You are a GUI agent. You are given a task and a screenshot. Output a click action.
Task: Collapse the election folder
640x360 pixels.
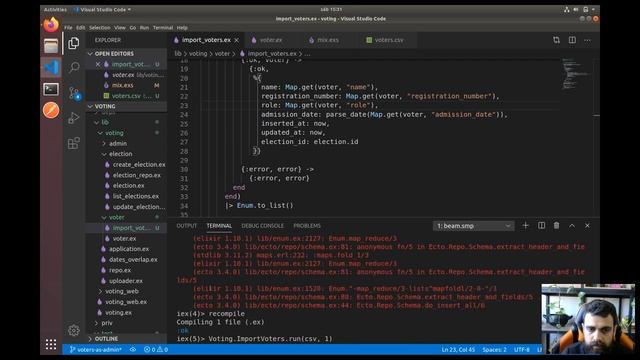pyautogui.click(x=120, y=154)
